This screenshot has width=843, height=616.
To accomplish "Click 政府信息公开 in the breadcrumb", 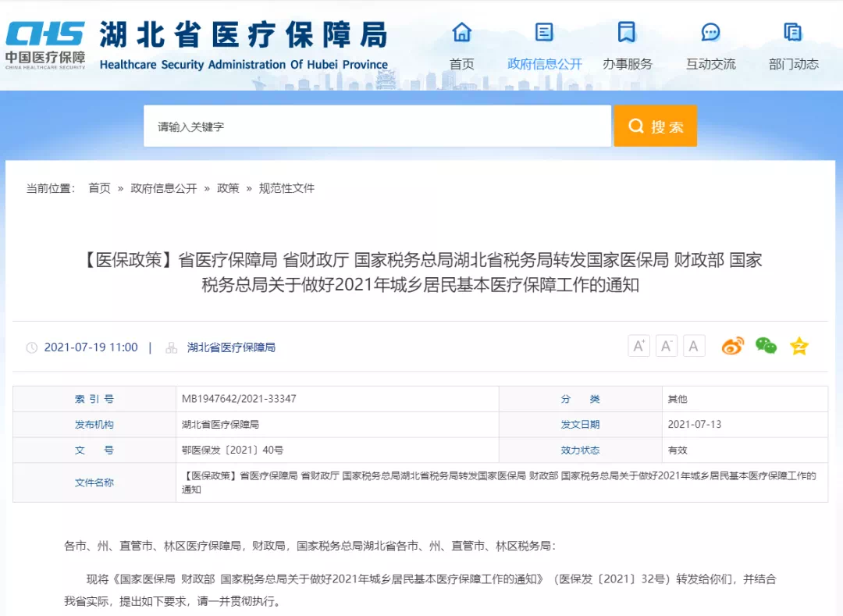I will click(x=164, y=188).
